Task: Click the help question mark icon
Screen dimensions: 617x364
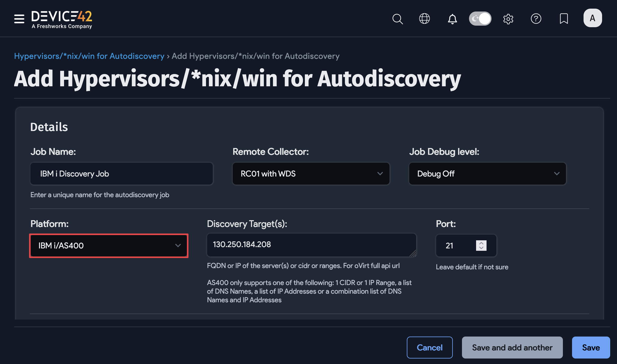Action: click(x=536, y=19)
